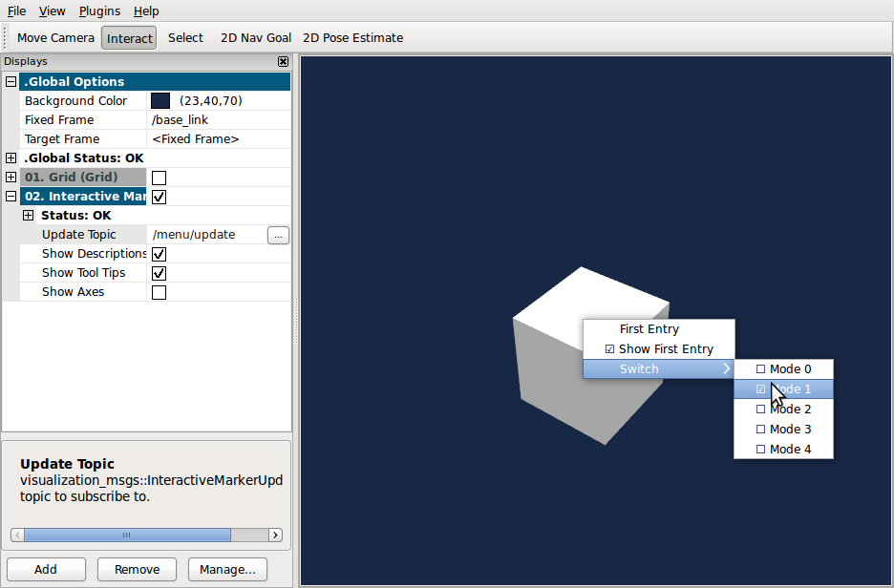
Task: Disable Show Descriptions checkbox
Action: click(x=160, y=254)
